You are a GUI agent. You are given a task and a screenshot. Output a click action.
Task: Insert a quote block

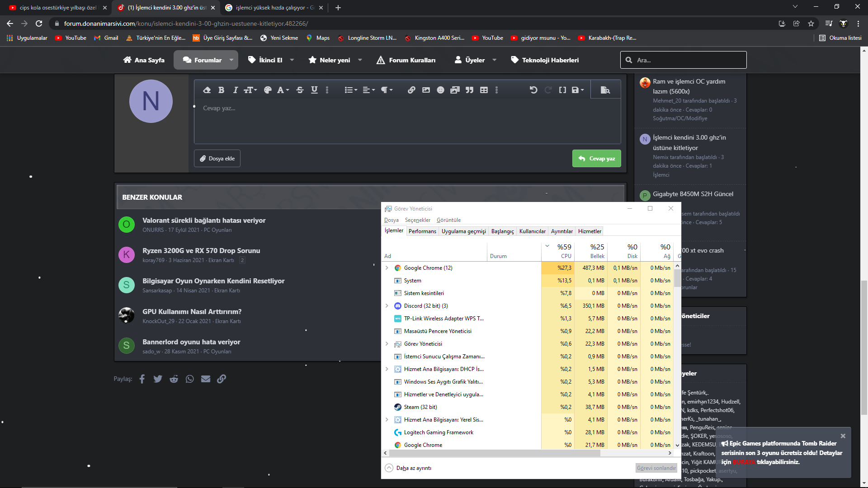pyautogui.click(x=469, y=90)
